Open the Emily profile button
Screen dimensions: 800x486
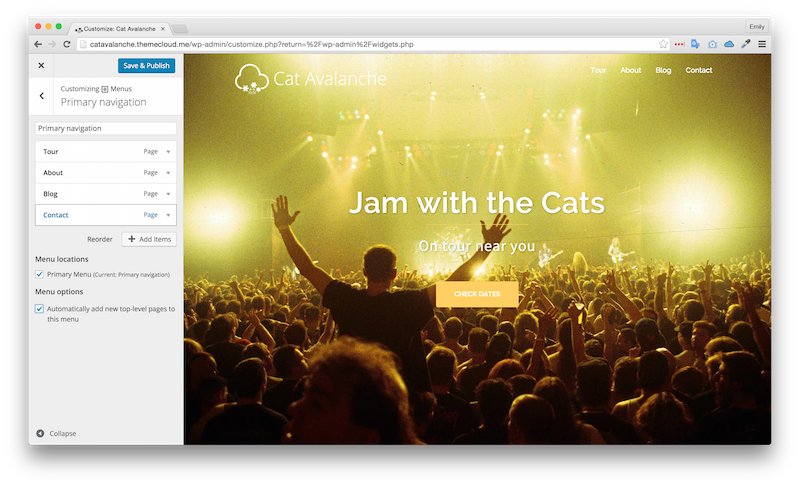click(x=757, y=27)
